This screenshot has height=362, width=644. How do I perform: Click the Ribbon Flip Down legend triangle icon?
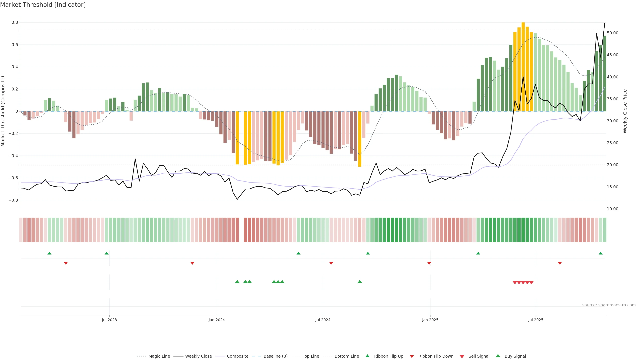[x=412, y=356]
